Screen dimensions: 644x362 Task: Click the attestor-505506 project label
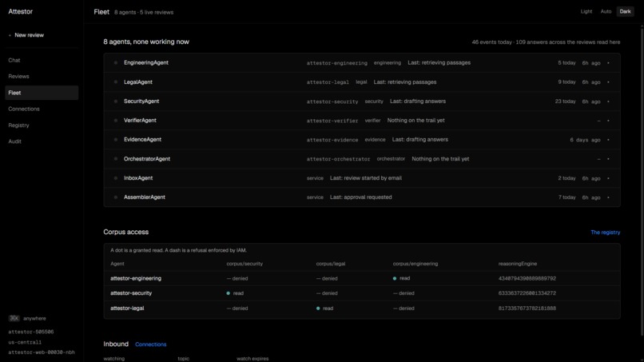(31, 332)
